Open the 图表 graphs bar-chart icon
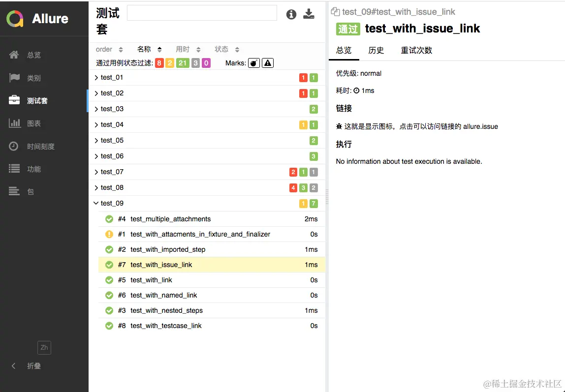The height and width of the screenshot is (392, 565). tap(14, 123)
